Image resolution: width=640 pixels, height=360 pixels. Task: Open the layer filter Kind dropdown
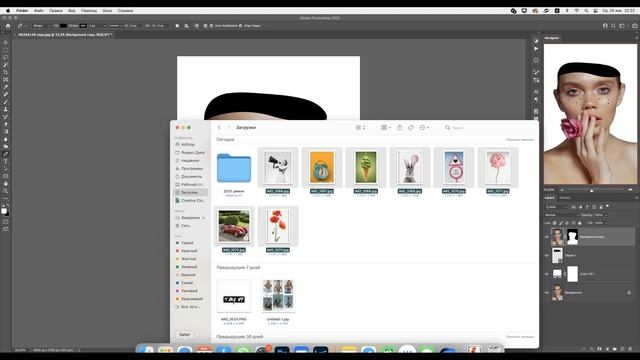coord(556,207)
